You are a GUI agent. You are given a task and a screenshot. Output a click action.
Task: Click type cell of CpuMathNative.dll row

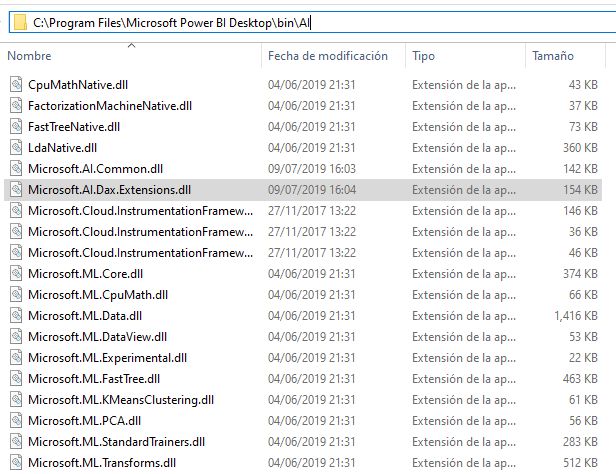pyautogui.click(x=464, y=85)
